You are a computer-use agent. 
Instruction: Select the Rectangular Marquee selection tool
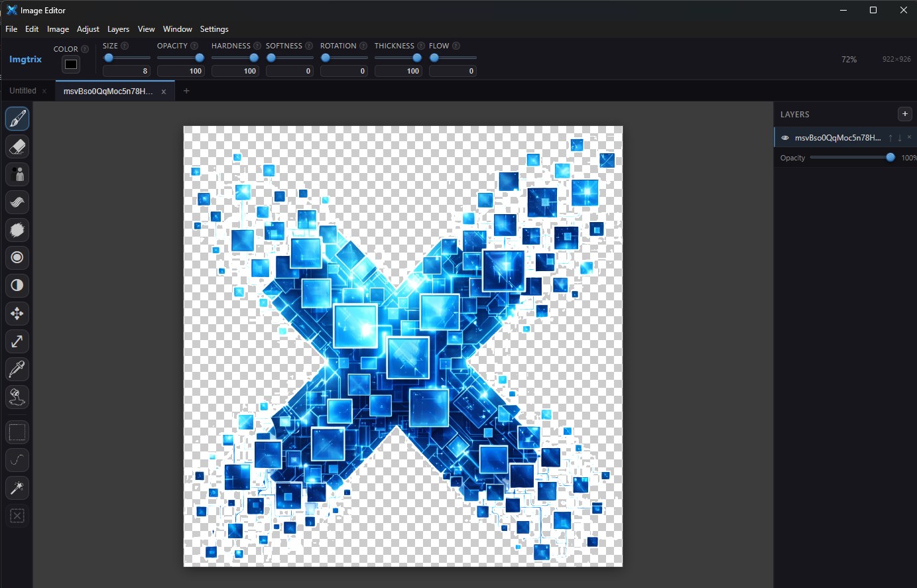[x=17, y=433]
